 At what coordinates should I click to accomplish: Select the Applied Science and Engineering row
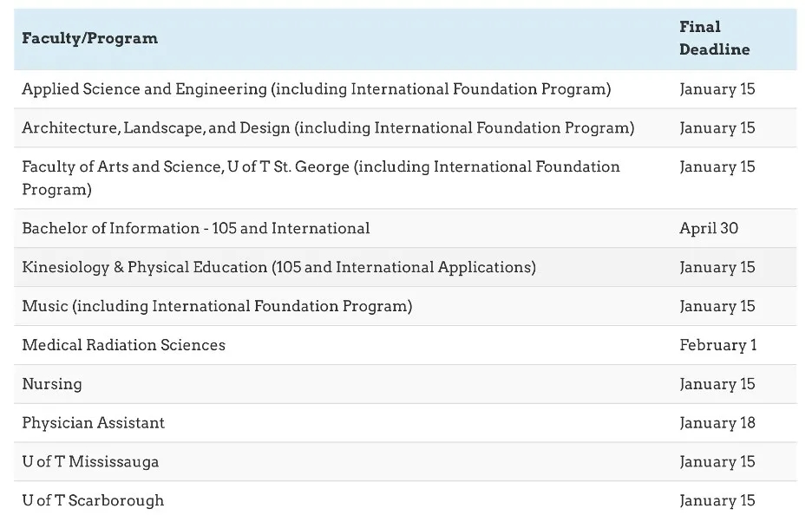point(316,89)
